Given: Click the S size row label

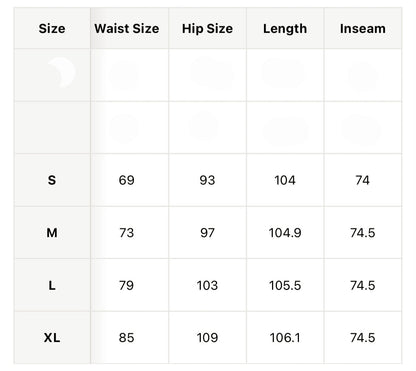Looking at the screenshot, I should [x=52, y=180].
